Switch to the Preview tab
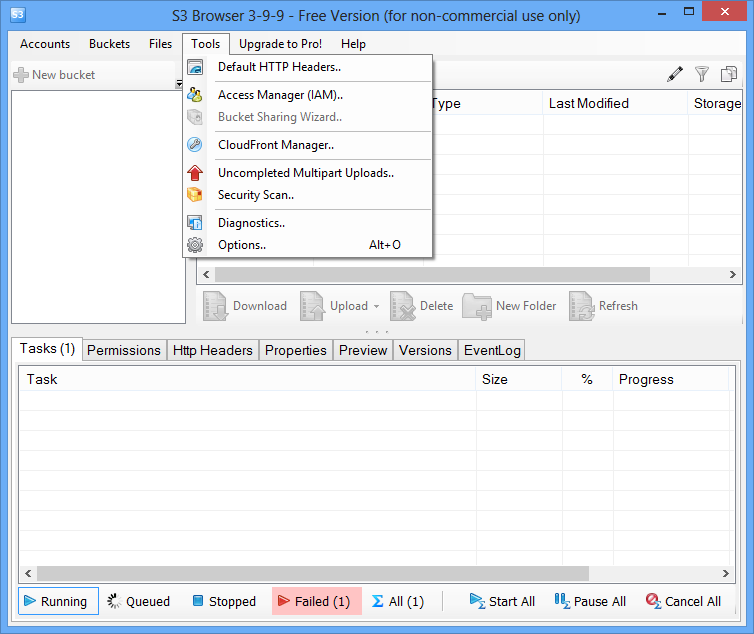This screenshot has width=754, height=634. (363, 350)
